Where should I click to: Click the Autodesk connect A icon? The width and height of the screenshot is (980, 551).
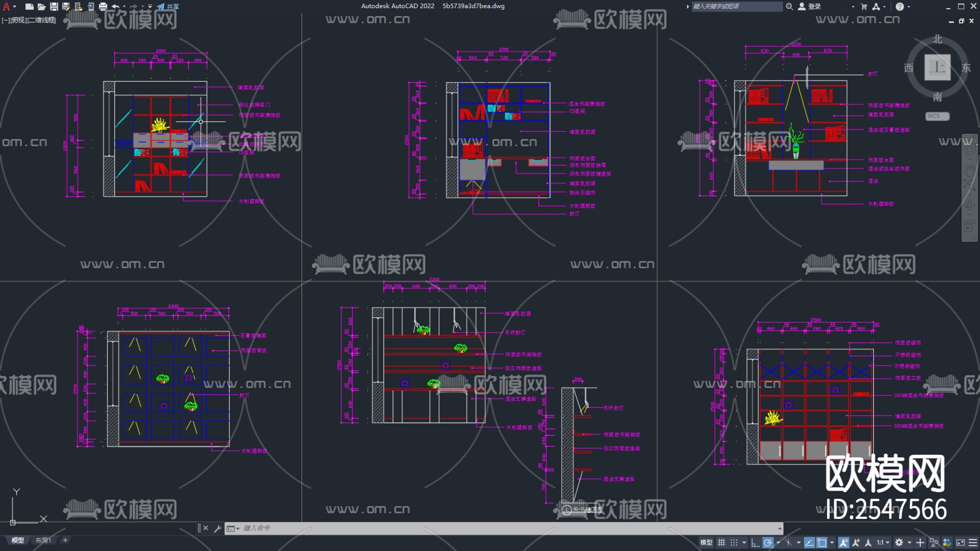coord(876,7)
